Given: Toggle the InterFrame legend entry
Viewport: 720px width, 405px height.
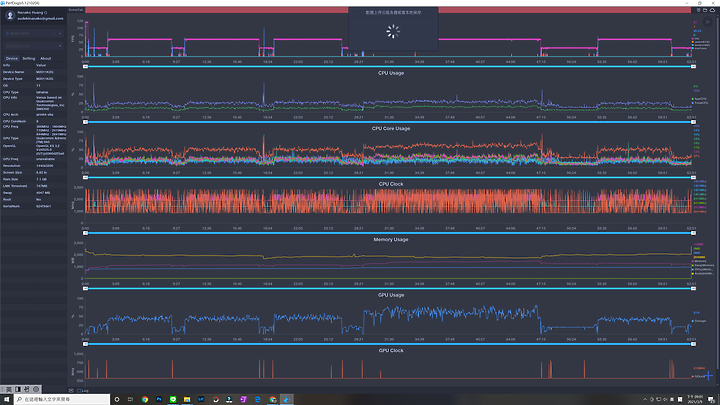Looking at the screenshot, I should tap(700, 48).
